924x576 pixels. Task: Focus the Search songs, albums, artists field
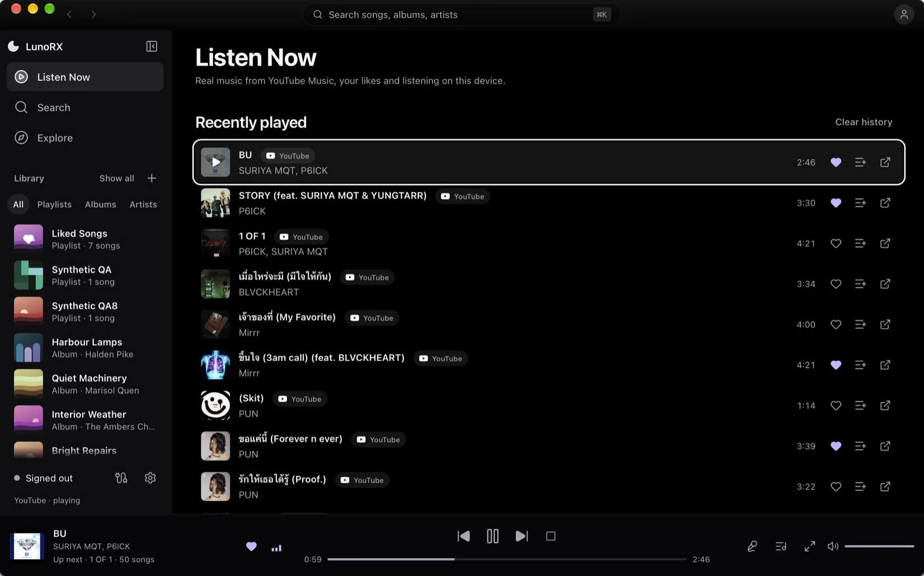[461, 15]
